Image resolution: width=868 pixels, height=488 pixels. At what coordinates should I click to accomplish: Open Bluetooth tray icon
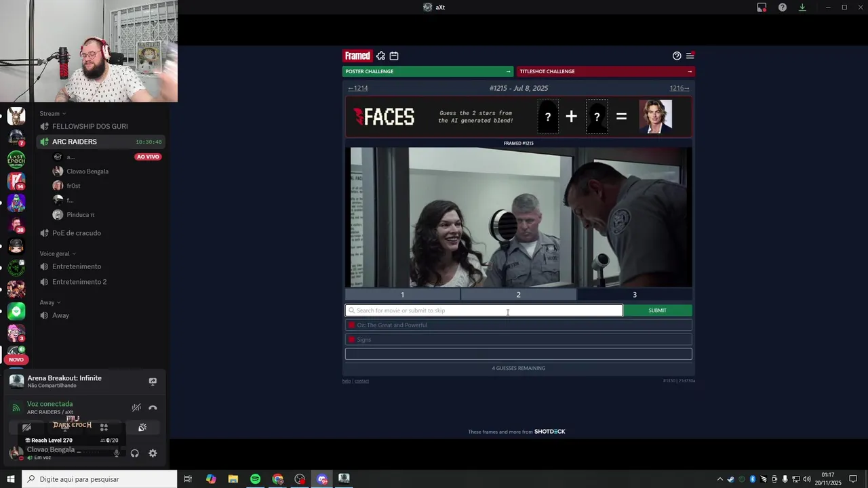pyautogui.click(x=753, y=479)
